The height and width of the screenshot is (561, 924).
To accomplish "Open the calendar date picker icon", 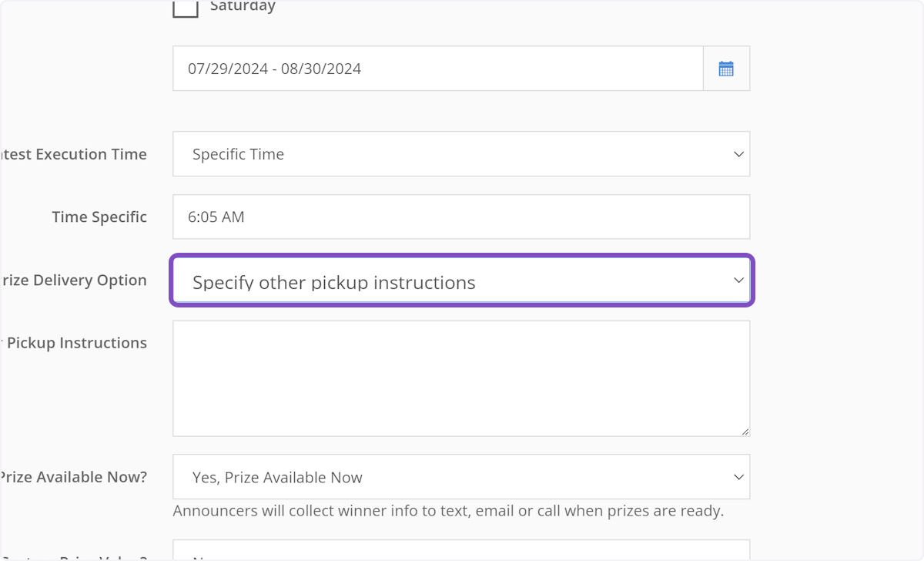I will pyautogui.click(x=726, y=69).
